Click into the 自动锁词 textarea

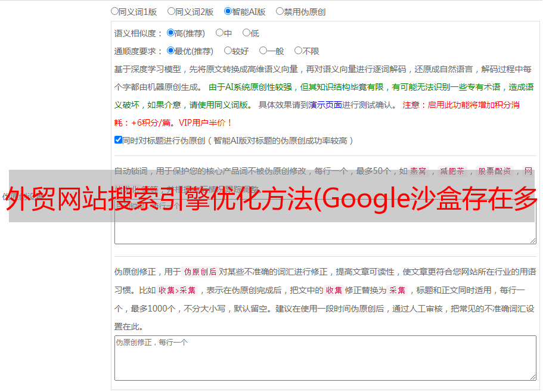pyautogui.click(x=325, y=222)
